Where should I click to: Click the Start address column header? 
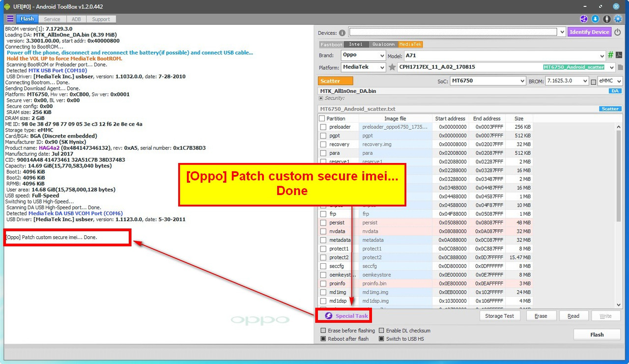(450, 118)
